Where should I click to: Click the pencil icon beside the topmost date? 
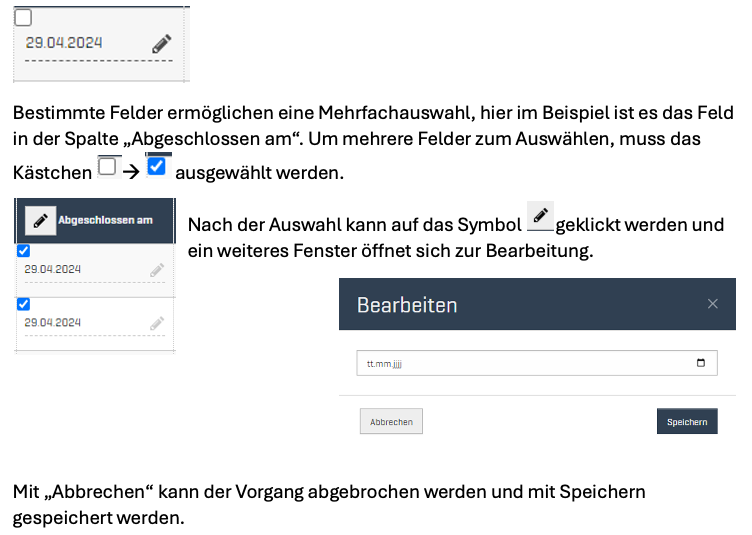click(162, 44)
